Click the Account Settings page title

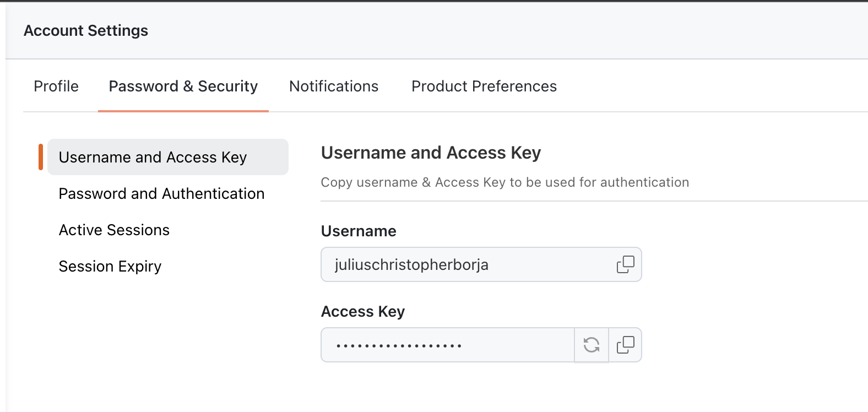pyautogui.click(x=86, y=31)
